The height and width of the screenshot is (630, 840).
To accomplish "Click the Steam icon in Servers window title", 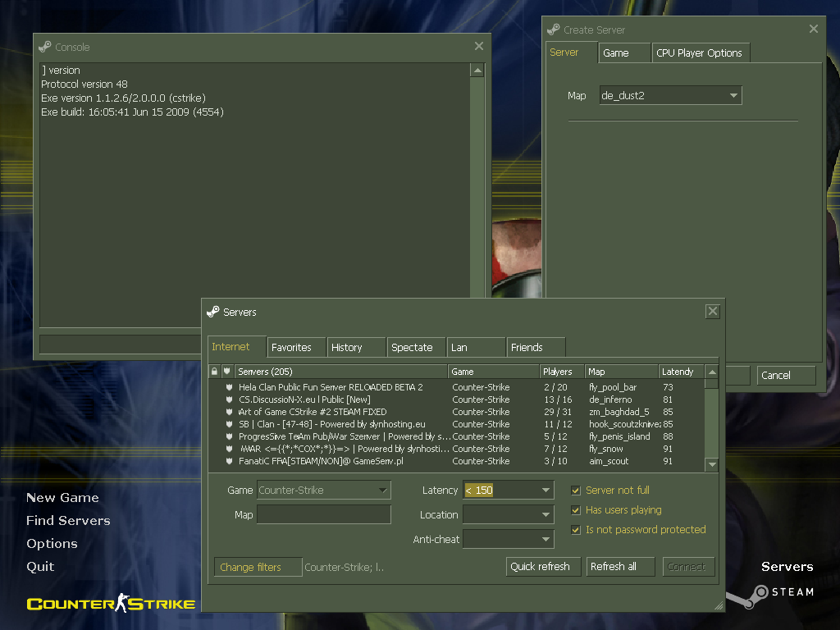I will 213,312.
